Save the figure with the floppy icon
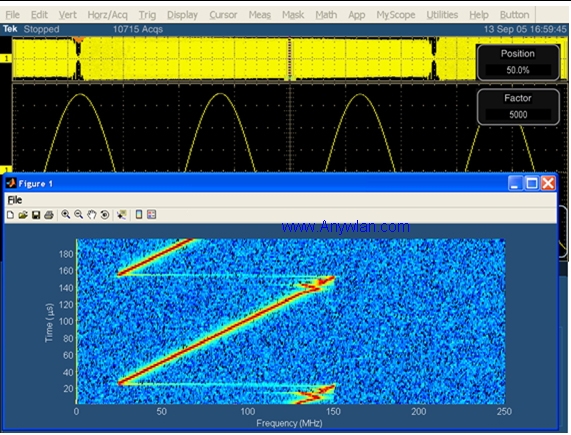Screen dimensions: 571x435 [36, 215]
